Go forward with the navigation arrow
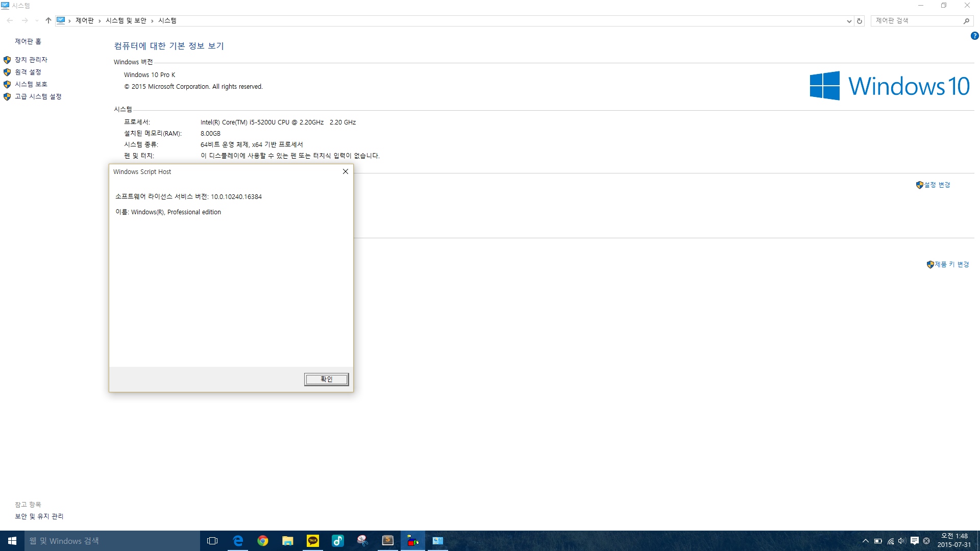The width and height of the screenshot is (980, 551). tap(24, 20)
